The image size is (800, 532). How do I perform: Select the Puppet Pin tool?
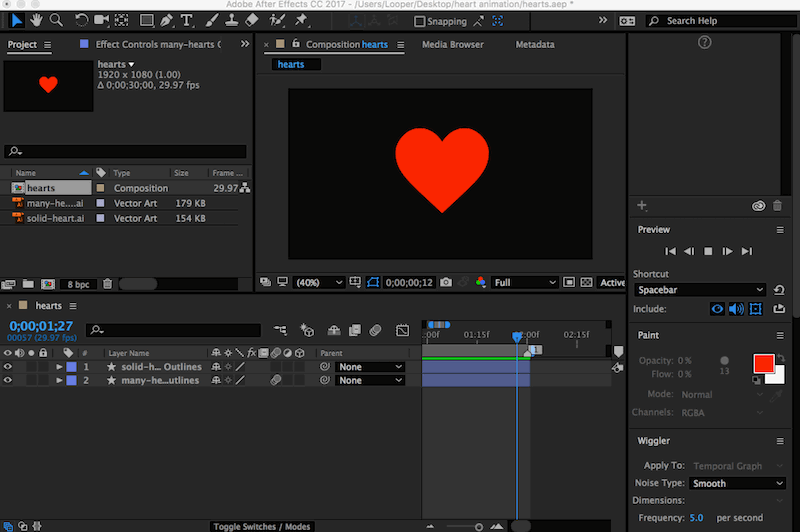click(302, 20)
